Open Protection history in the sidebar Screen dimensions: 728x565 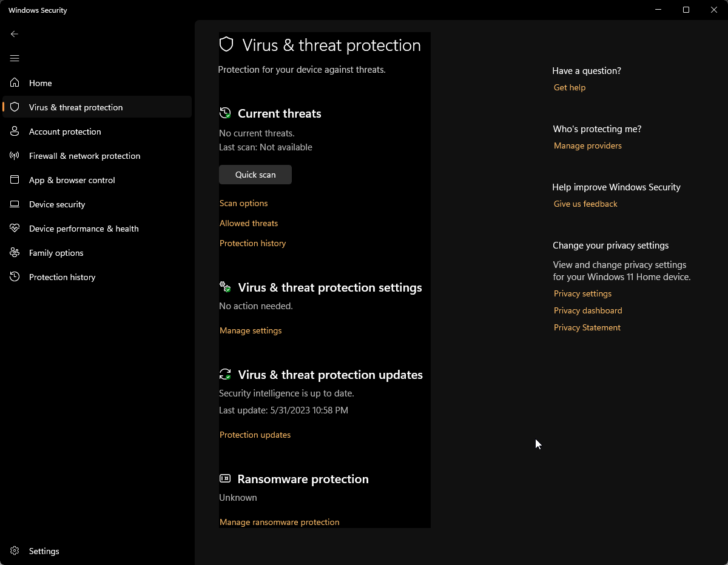pyautogui.click(x=62, y=277)
